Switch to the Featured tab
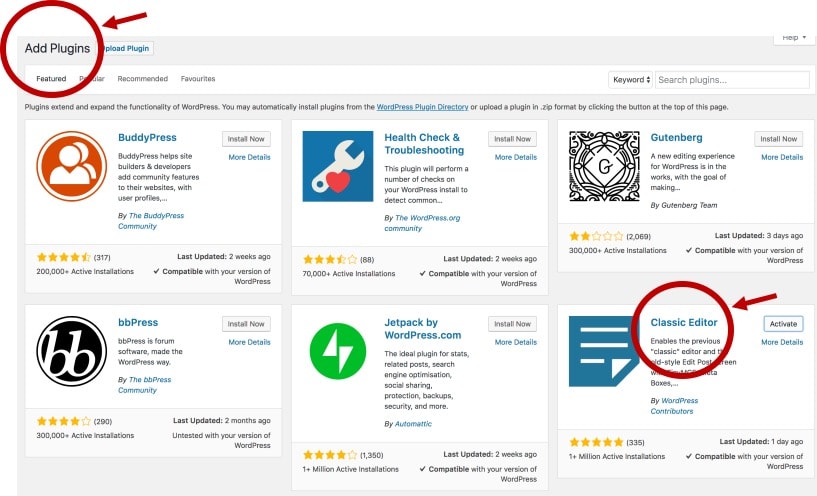 click(x=51, y=79)
